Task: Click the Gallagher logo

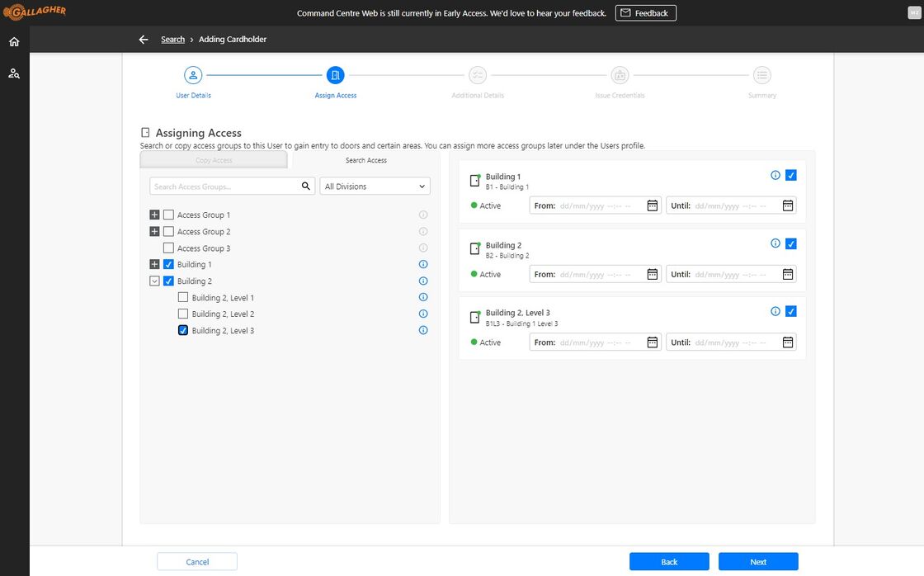Action: click(35, 12)
